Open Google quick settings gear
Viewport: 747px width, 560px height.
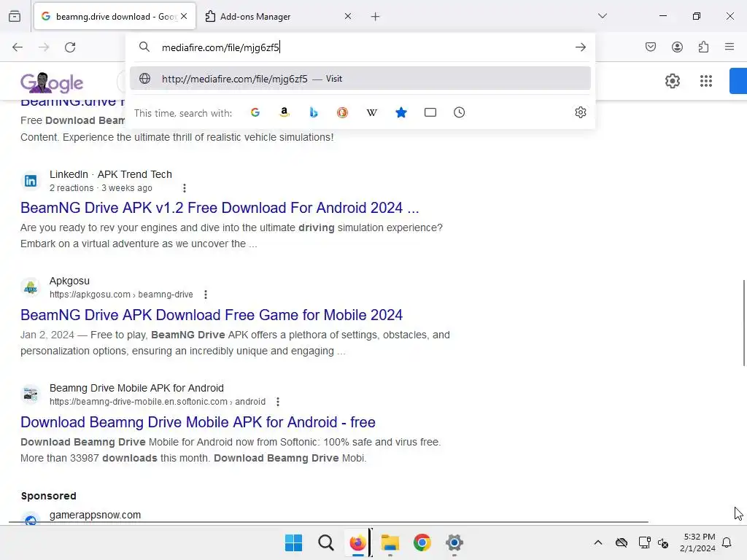[x=672, y=81]
